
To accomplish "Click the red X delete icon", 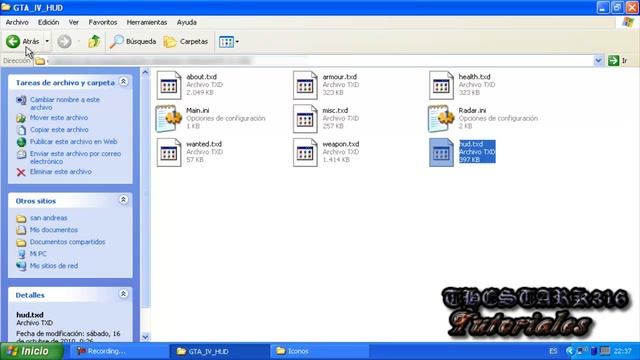I will click(21, 172).
